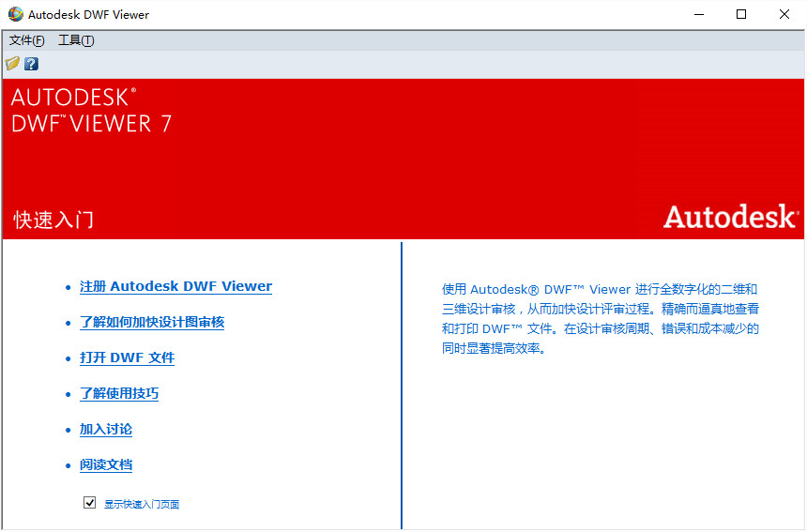Minimize the Autodesk DWF Viewer window

(699, 14)
